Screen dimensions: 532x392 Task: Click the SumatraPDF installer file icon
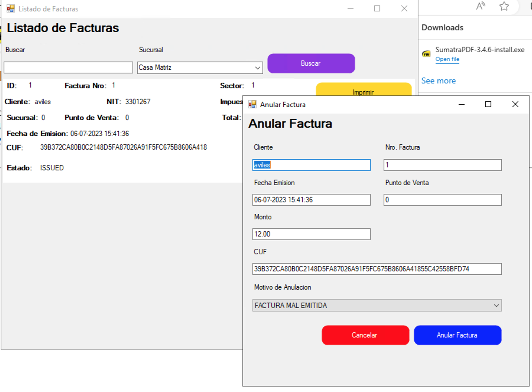coord(426,54)
